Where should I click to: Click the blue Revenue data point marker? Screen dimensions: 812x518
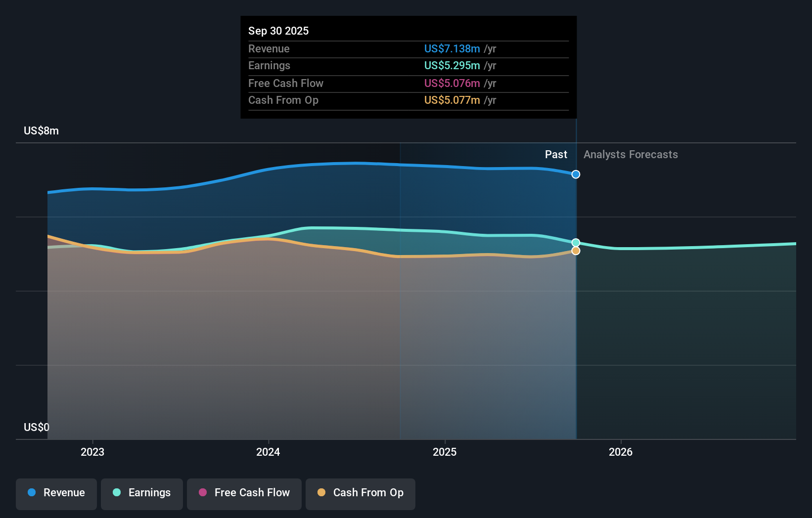(575, 174)
